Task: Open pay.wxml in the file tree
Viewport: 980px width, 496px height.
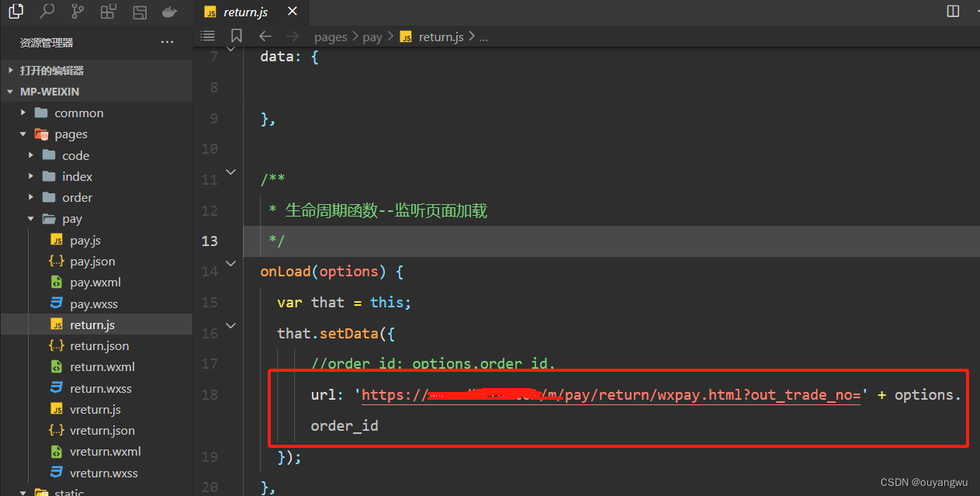Action: click(x=95, y=283)
